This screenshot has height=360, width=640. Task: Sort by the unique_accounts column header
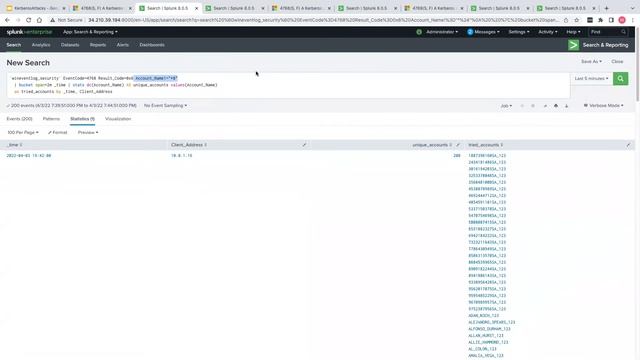coord(432,145)
